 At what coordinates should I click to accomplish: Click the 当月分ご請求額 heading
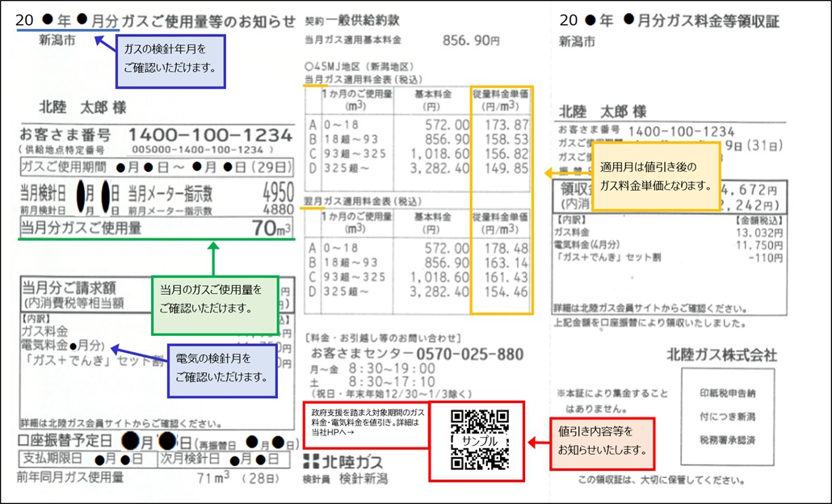(x=69, y=288)
